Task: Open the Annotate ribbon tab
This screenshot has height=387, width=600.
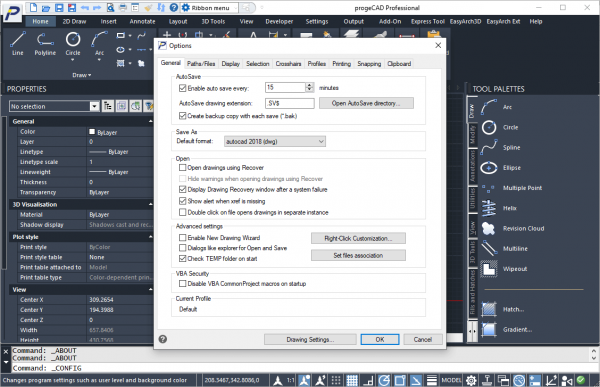Action: (x=142, y=21)
